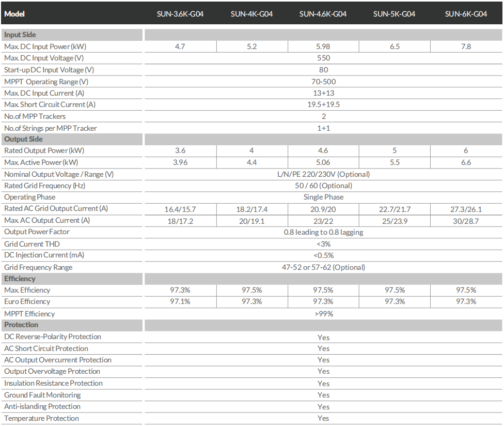Click the "DC Reverse-Polarity Protection" label

[x=52, y=337]
